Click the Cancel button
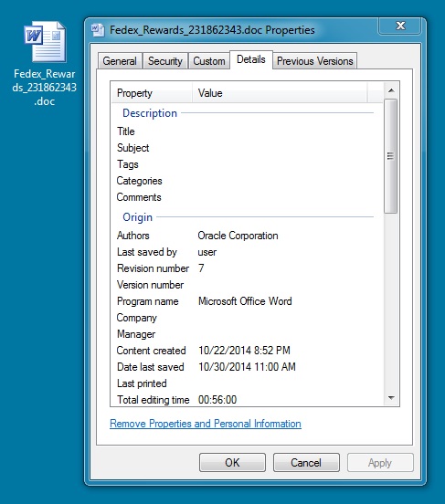Viewport: 445px width, 504px height. click(x=306, y=463)
